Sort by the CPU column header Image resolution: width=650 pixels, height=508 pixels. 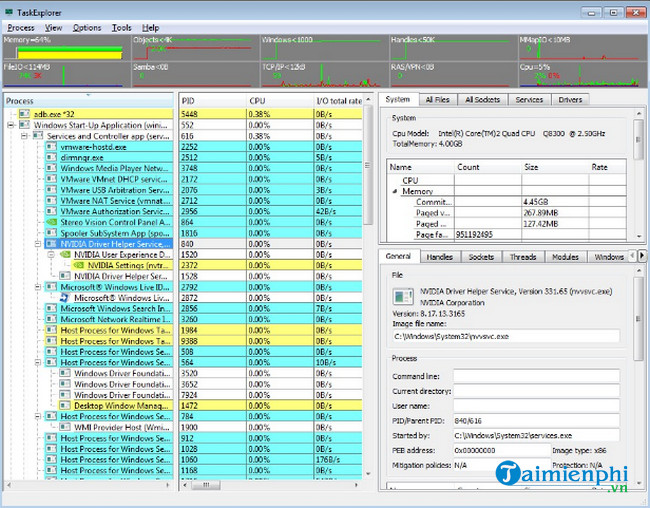pyautogui.click(x=257, y=100)
